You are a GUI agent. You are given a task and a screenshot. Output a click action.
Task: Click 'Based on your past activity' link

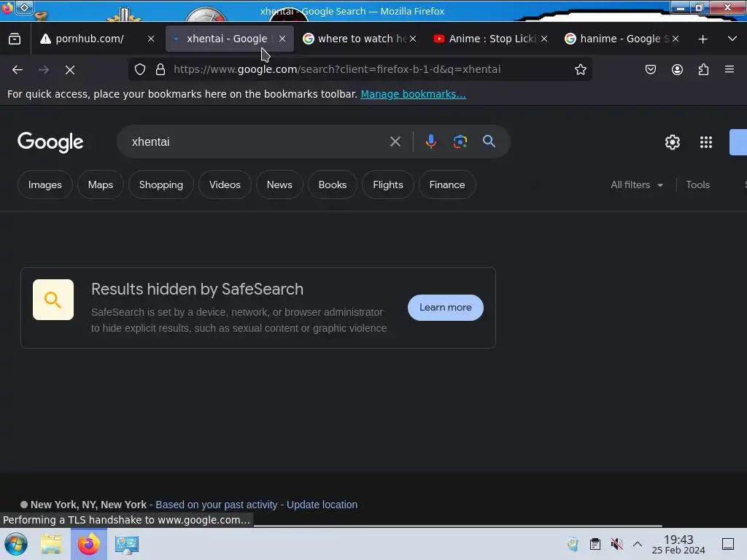coord(216,505)
